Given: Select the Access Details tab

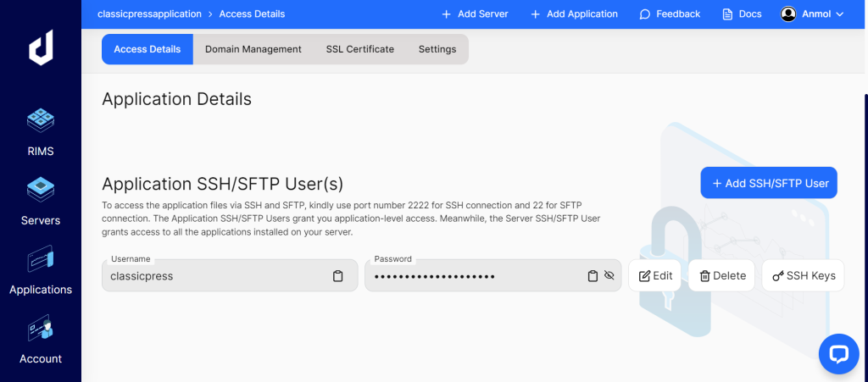Looking at the screenshot, I should point(147,49).
